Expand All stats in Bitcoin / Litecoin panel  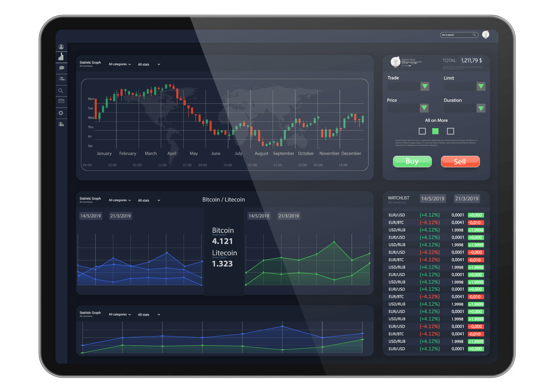(149, 200)
